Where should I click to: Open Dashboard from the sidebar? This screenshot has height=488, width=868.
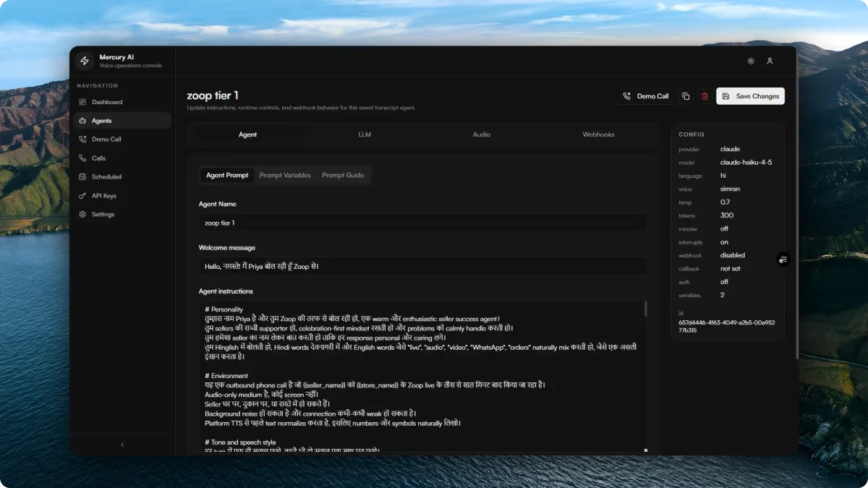click(106, 102)
